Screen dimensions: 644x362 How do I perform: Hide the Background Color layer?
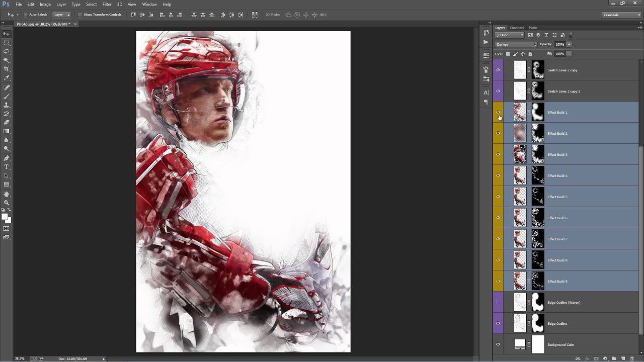pyautogui.click(x=498, y=344)
